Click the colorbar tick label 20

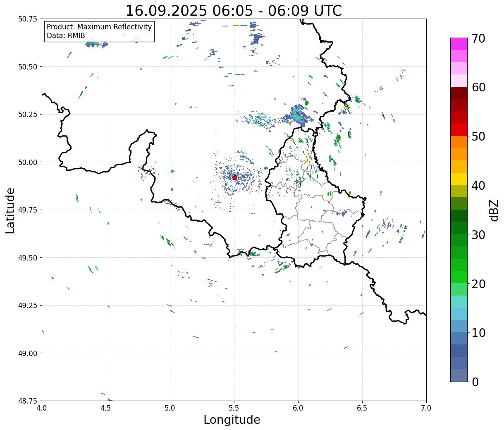tap(478, 284)
